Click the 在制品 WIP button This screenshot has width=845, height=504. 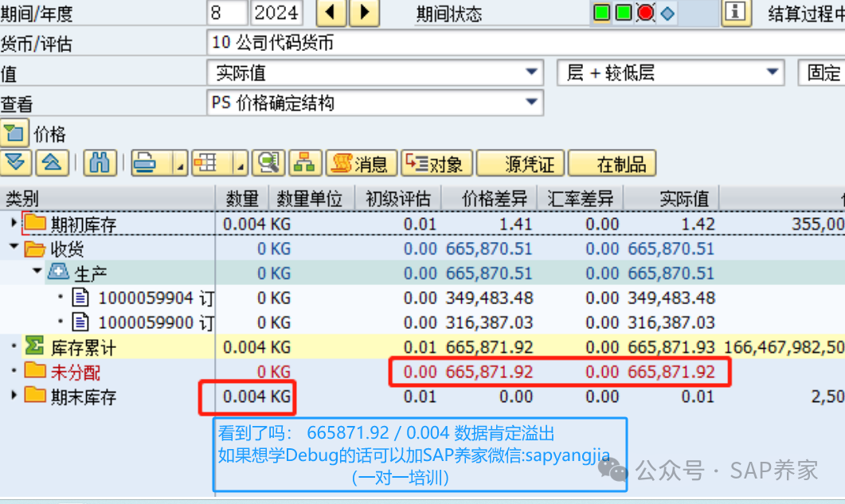pos(612,162)
